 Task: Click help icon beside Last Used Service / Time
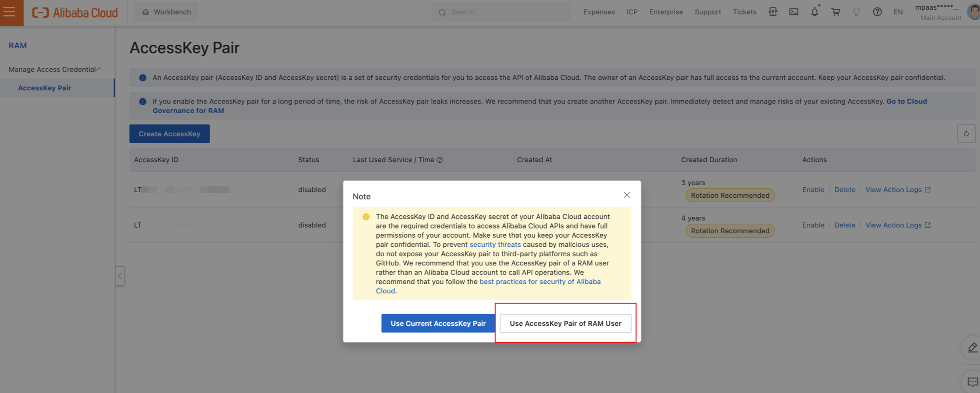click(x=440, y=160)
